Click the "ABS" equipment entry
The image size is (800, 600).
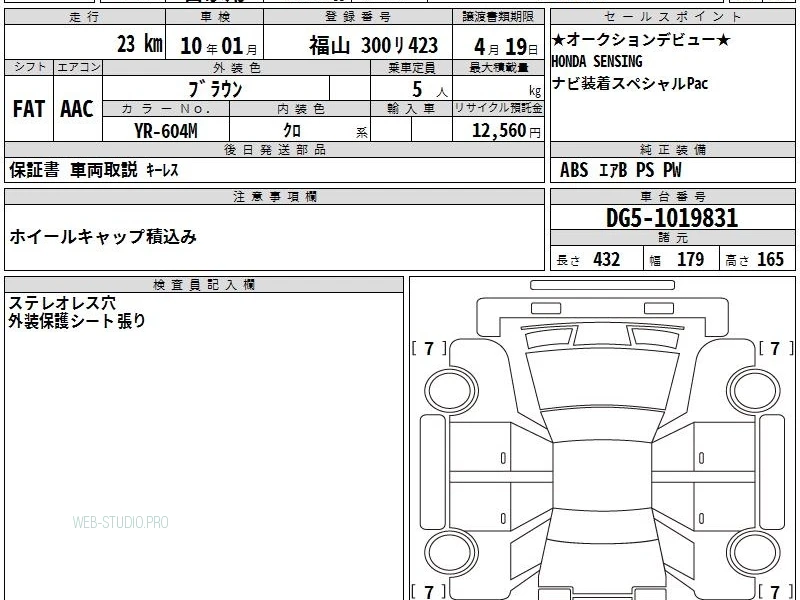[x=574, y=170]
